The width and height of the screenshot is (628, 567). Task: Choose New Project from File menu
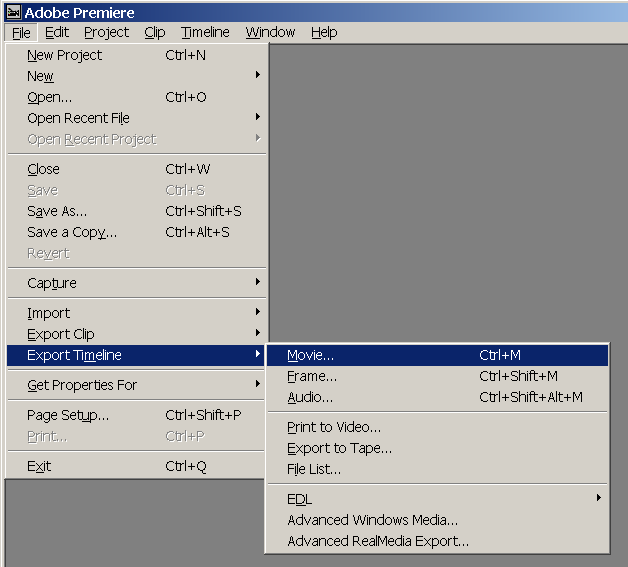[x=136, y=55]
